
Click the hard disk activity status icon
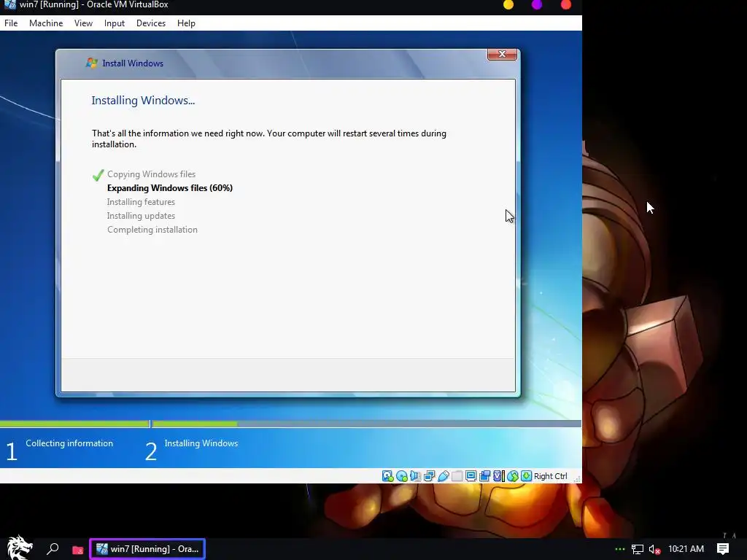(387, 475)
